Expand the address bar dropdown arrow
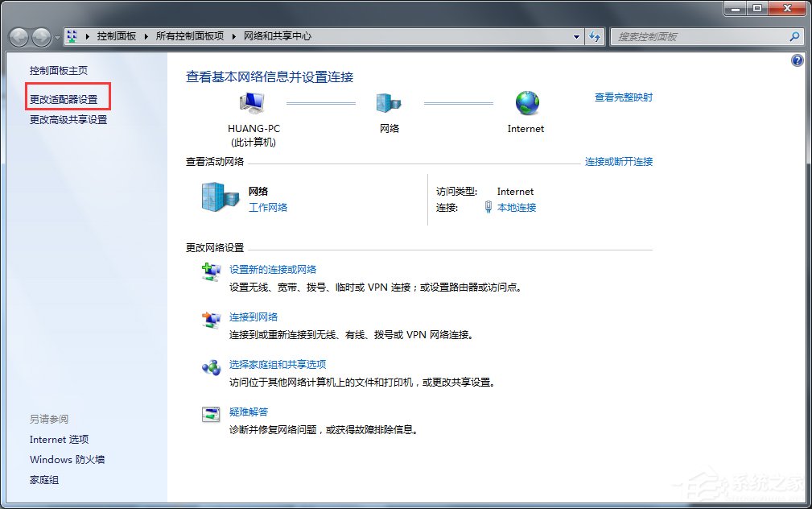812x509 pixels. (x=576, y=37)
